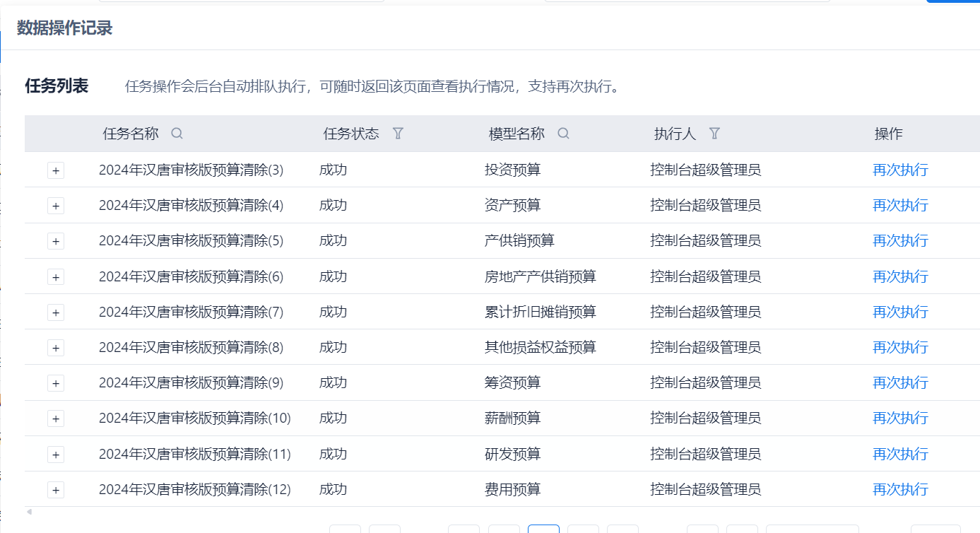Click 再次执行 for the 费用预算 row
This screenshot has height=533, width=980.
pyautogui.click(x=900, y=489)
